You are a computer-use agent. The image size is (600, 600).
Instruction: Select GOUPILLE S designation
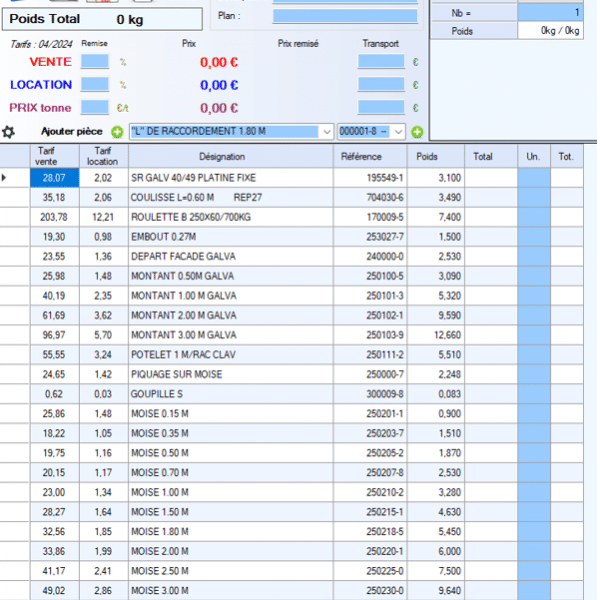point(231,394)
